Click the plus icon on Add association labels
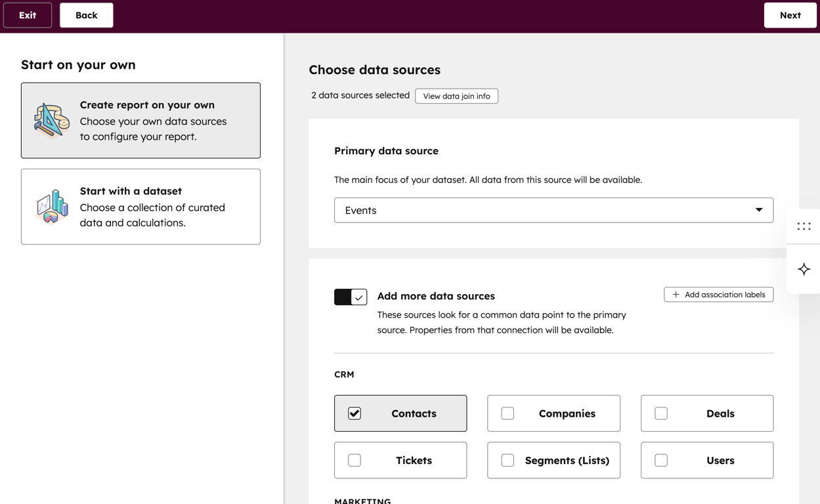Screen dimensions: 820x504 click(676, 295)
